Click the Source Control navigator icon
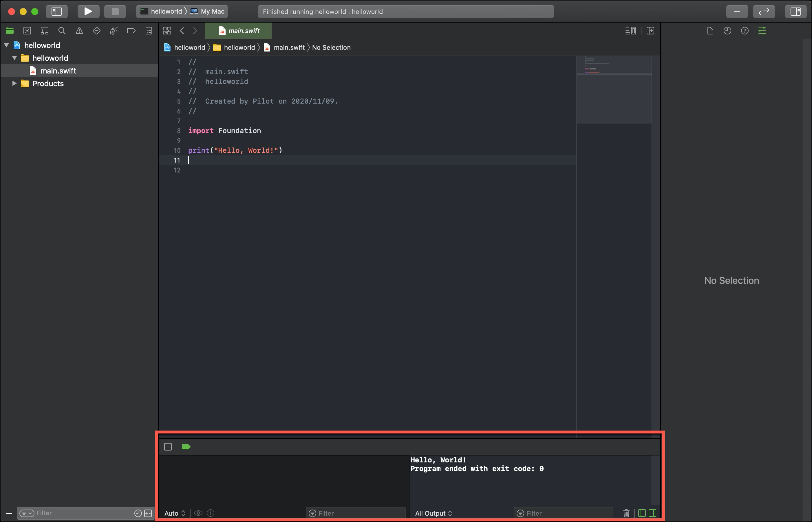This screenshot has height=522, width=812. (27, 31)
